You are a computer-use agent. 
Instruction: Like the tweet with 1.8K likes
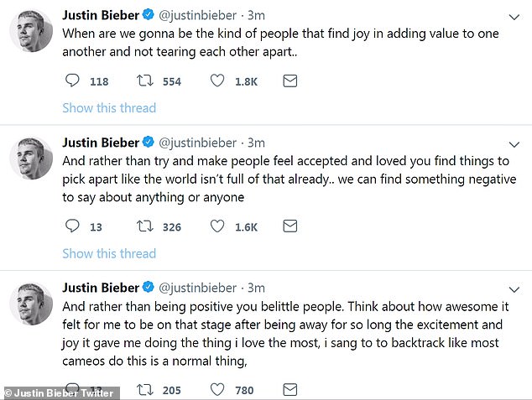pos(216,81)
